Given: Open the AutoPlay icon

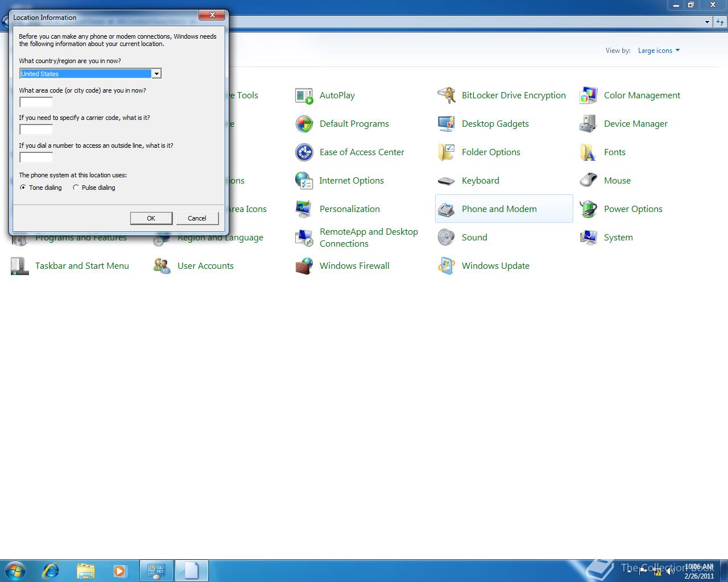Looking at the screenshot, I should (304, 95).
